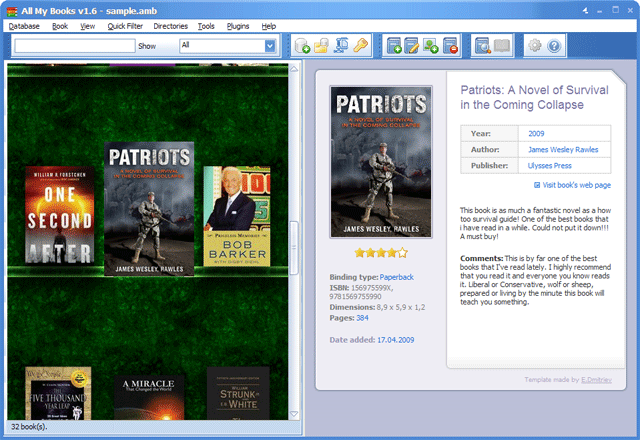The width and height of the screenshot is (640, 440).
Task: Click the large Patriots cover in details panel
Action: [x=381, y=162]
